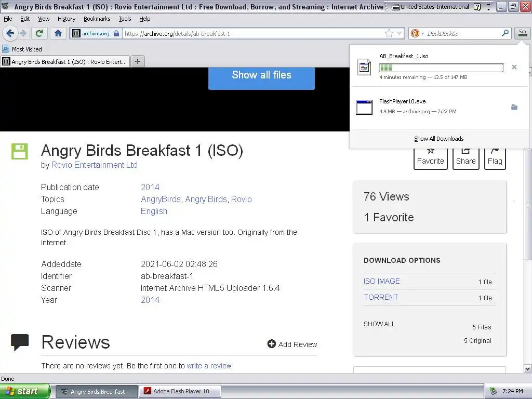The image size is (532, 399).
Task: Switch to Adobe Flash Player 10 taskbar item
Action: click(180, 391)
